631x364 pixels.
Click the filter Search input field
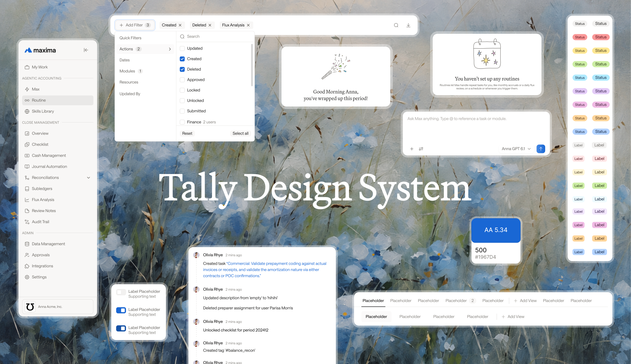point(216,36)
